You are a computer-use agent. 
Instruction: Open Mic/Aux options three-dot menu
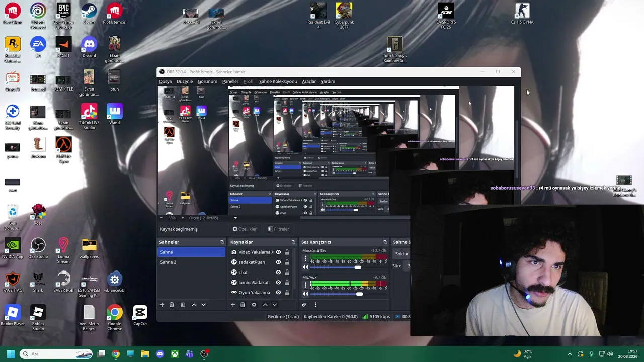click(x=305, y=285)
